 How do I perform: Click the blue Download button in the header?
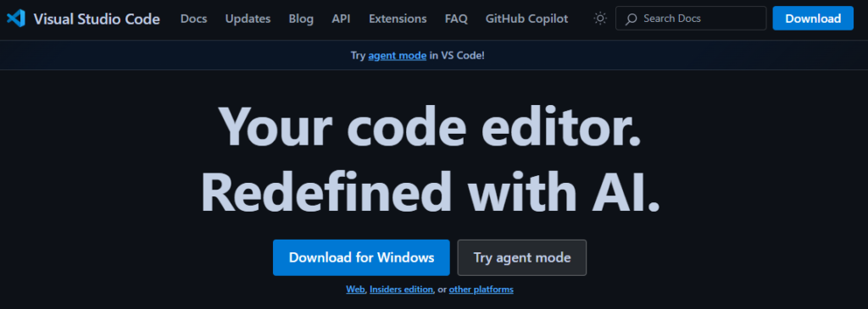(x=813, y=19)
